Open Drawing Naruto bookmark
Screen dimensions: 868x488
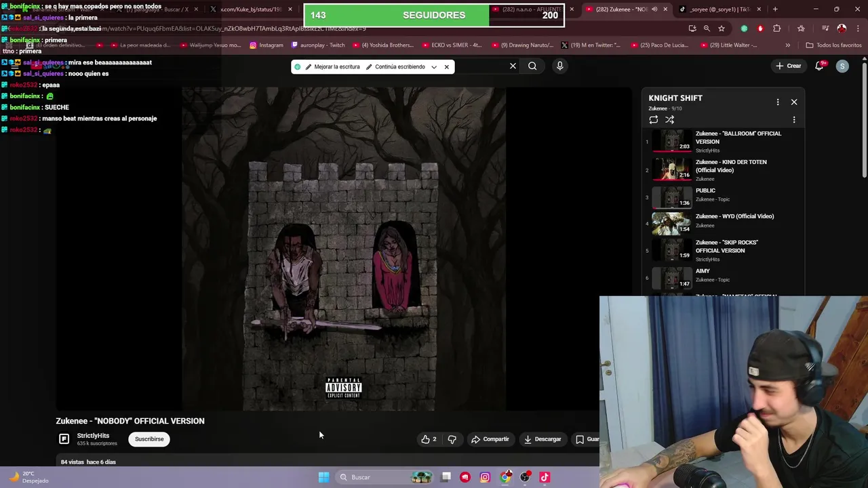(x=523, y=45)
